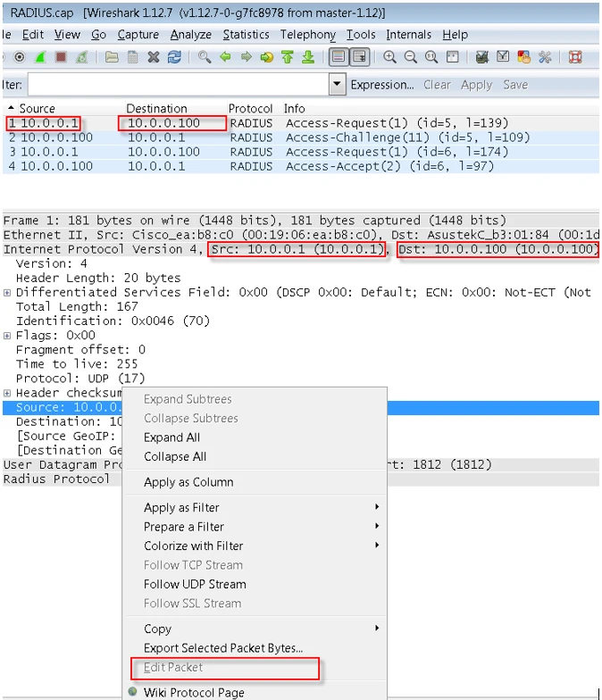
Task: Open the Statistics menu
Action: 246,35
